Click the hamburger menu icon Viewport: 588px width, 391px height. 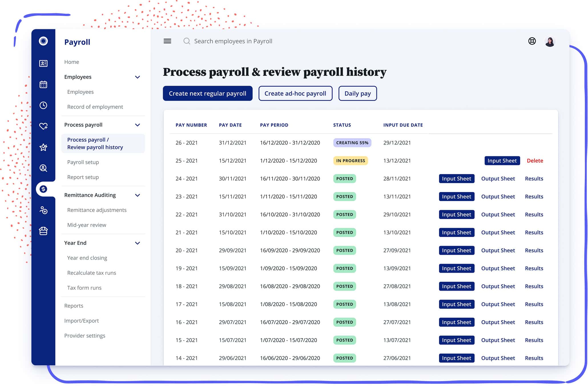167,41
